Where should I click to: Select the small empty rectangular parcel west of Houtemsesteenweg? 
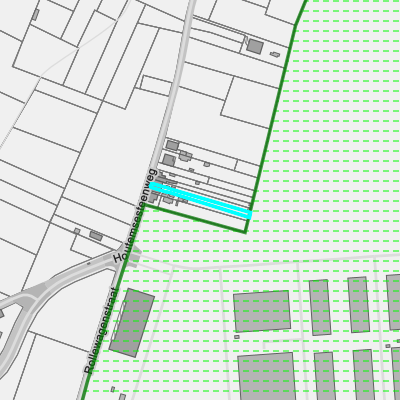coord(157,86)
